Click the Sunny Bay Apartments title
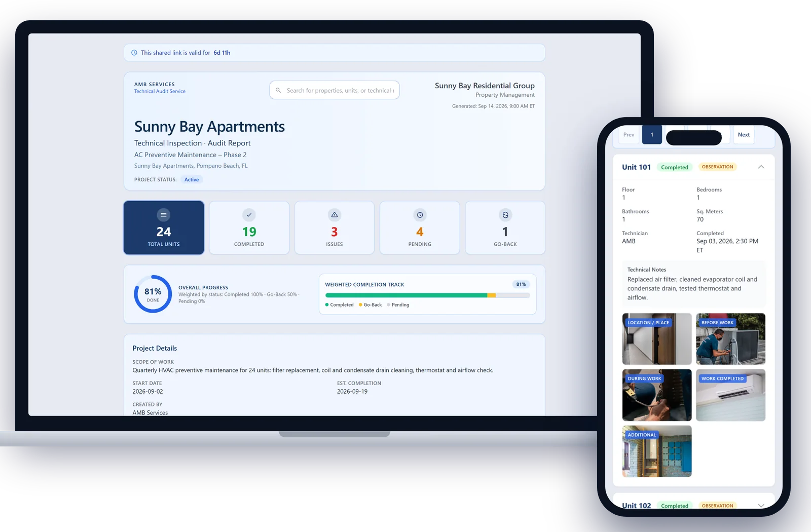Screen dimensions: 811x532 [209, 127]
